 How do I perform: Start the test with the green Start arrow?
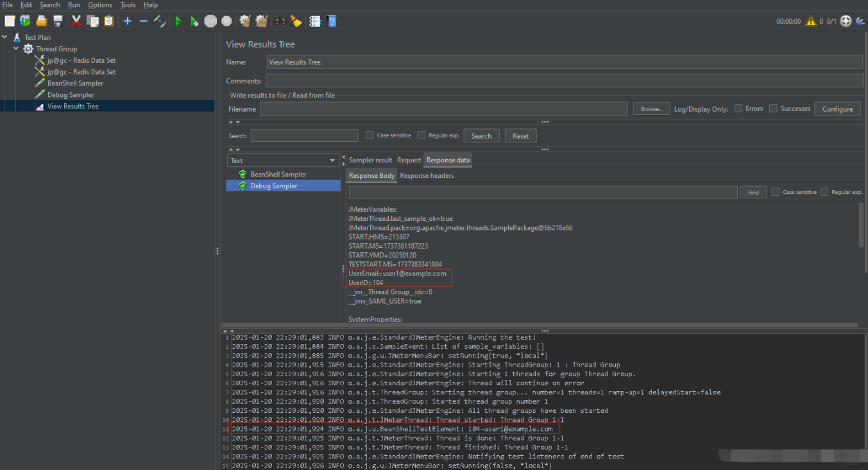(178, 21)
